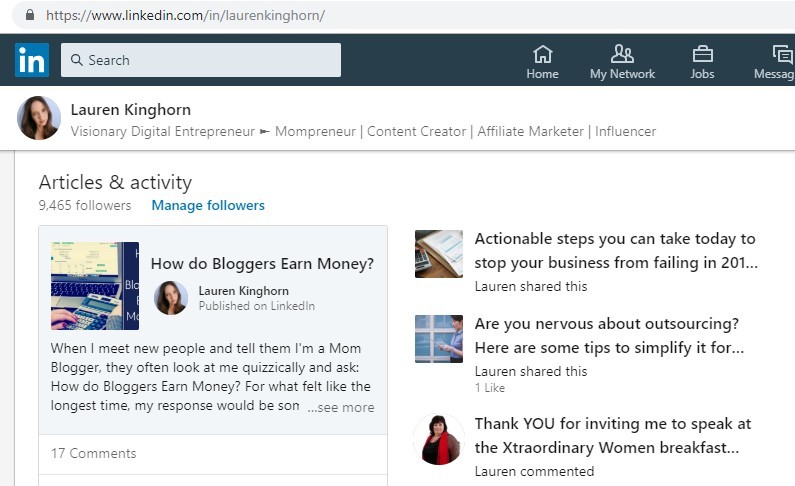Open the Messaging chat icon

(x=782, y=54)
